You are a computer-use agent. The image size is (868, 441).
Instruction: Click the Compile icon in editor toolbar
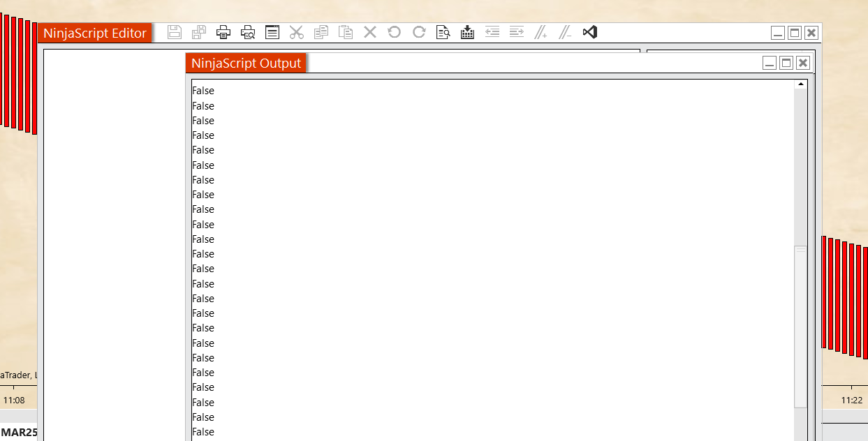click(x=468, y=32)
